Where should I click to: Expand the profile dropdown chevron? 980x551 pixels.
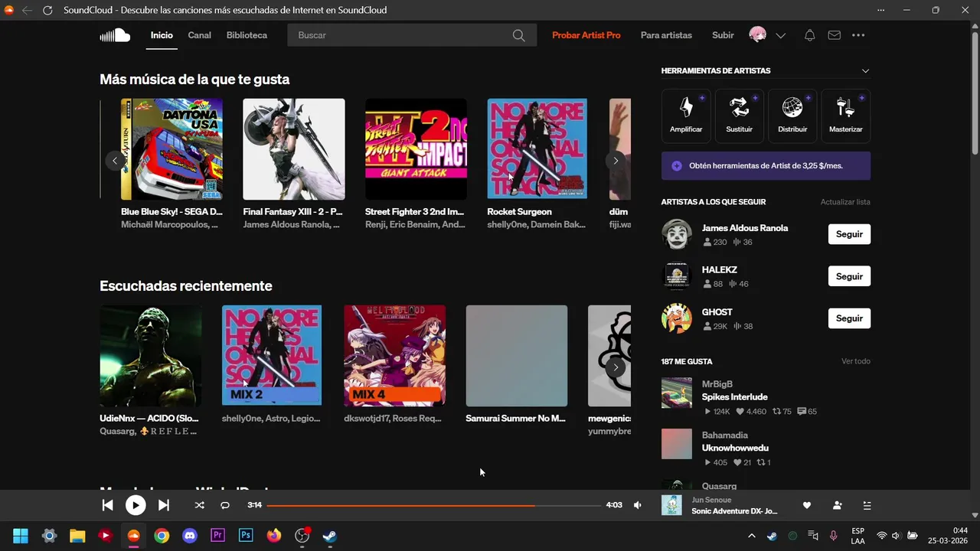coord(781,36)
